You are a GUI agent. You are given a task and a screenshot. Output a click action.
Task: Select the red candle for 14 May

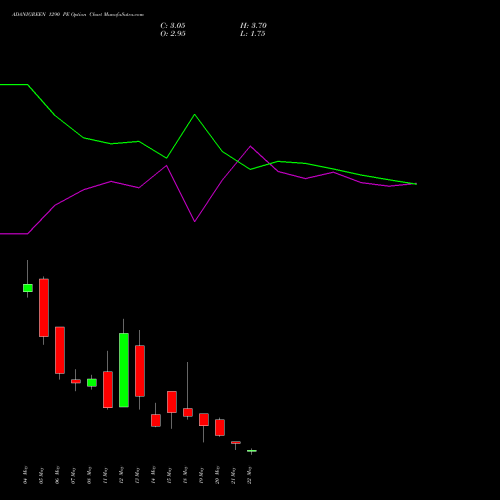(156, 420)
